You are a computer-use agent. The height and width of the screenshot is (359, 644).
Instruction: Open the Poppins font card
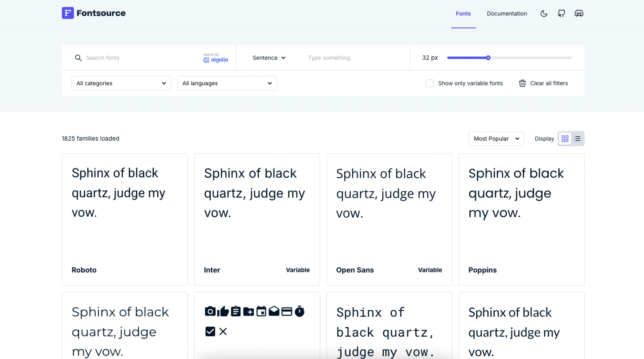tap(521, 219)
